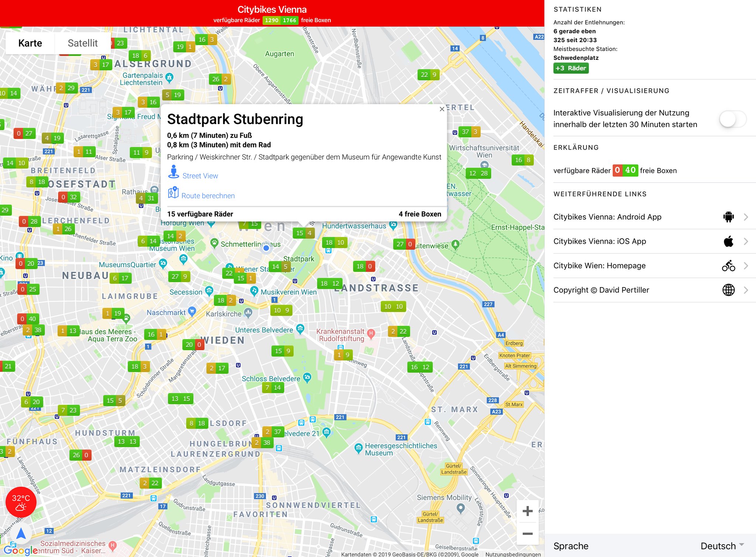Click the blue current location dot
756x557 pixels.
[266, 248]
